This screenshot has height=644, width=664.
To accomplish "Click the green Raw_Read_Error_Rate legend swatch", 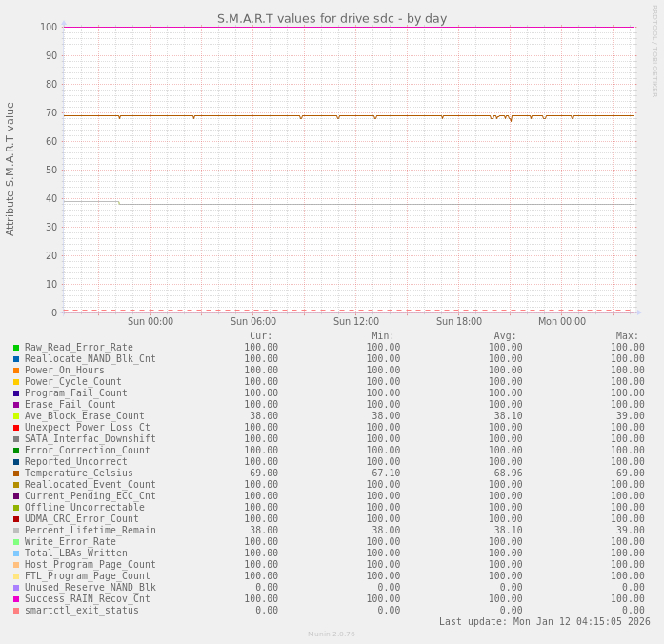I will [x=16, y=348].
